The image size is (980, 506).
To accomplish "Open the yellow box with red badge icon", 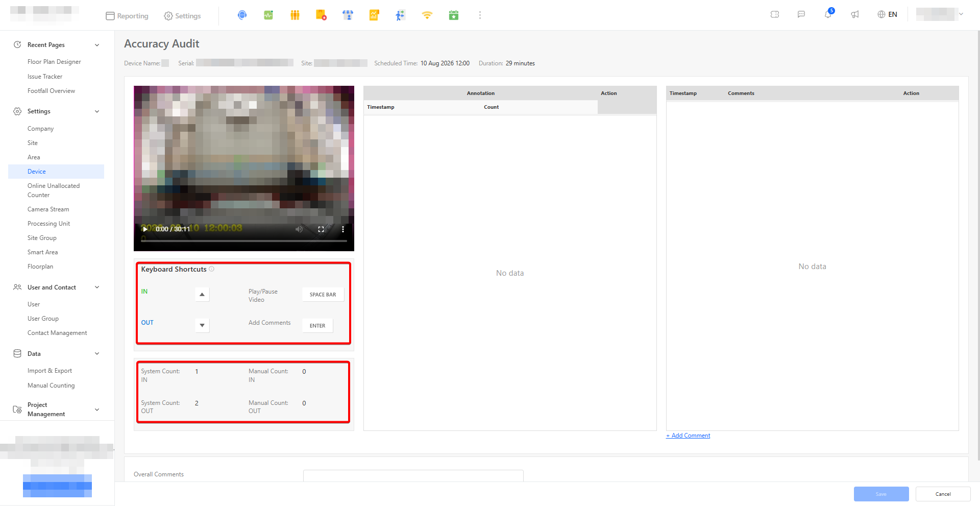I will click(321, 15).
